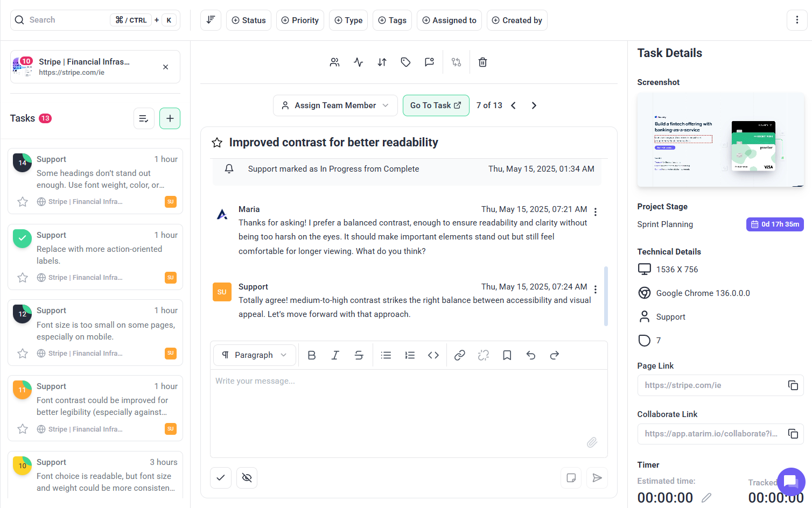Open the activity pulse icon

(359, 62)
